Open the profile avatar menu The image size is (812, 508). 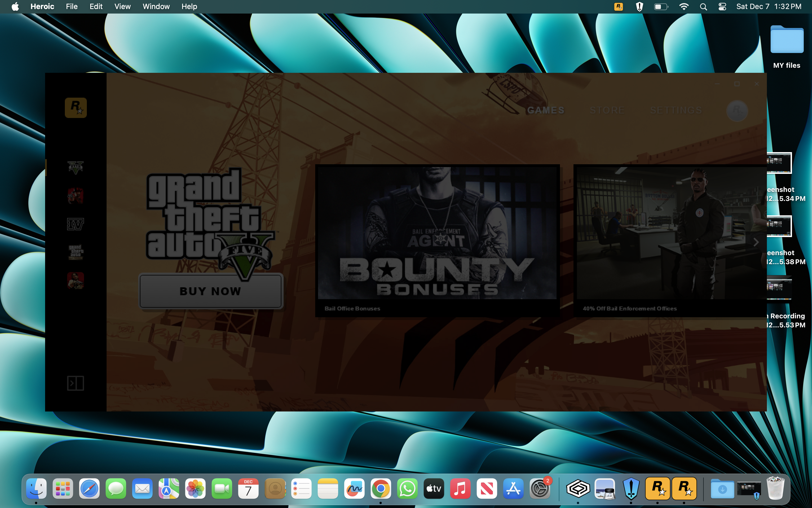click(x=737, y=111)
